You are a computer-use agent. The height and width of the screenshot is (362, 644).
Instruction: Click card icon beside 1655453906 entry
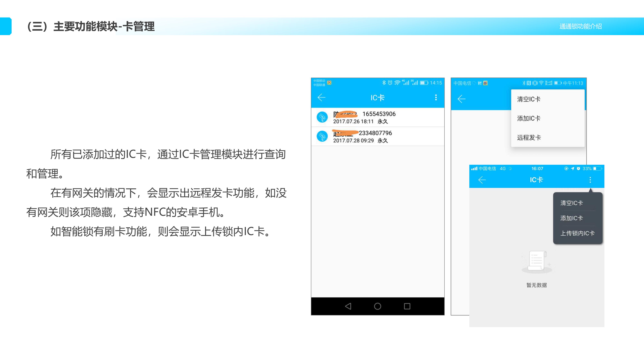click(x=322, y=117)
